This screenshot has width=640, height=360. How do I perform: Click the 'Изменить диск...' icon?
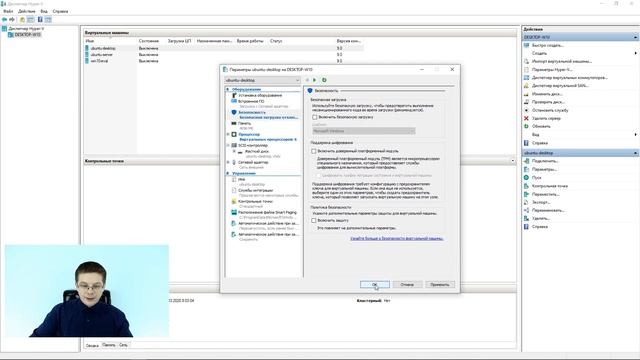pos(527,94)
